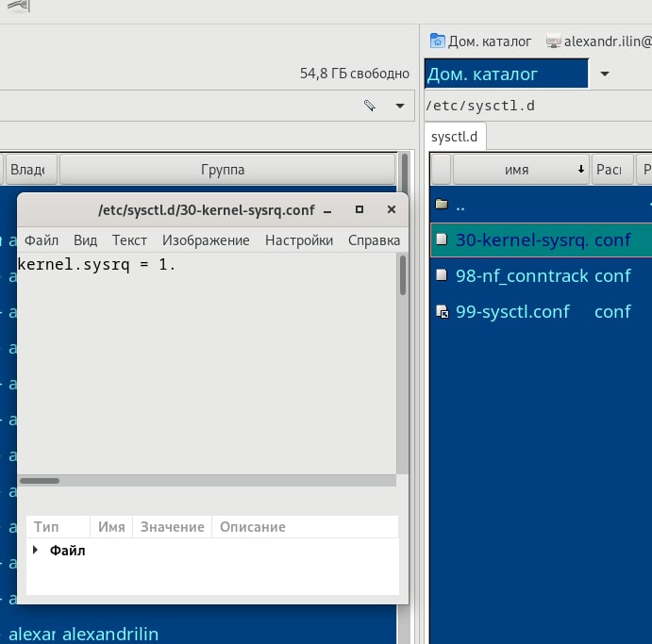Expand the arrow next to Дом. каталог combo
The image size is (652, 644).
point(605,74)
